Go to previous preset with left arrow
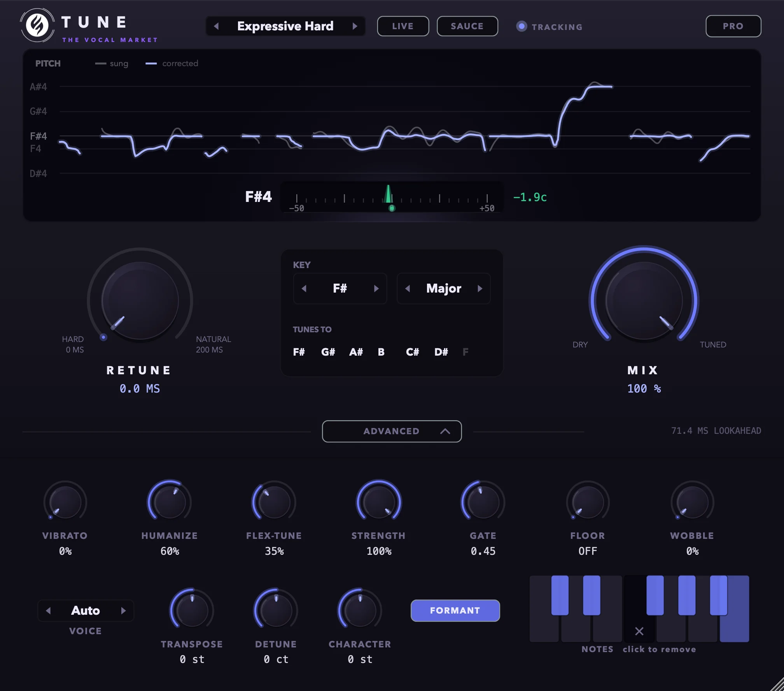Image resolution: width=784 pixels, height=691 pixels. click(217, 26)
